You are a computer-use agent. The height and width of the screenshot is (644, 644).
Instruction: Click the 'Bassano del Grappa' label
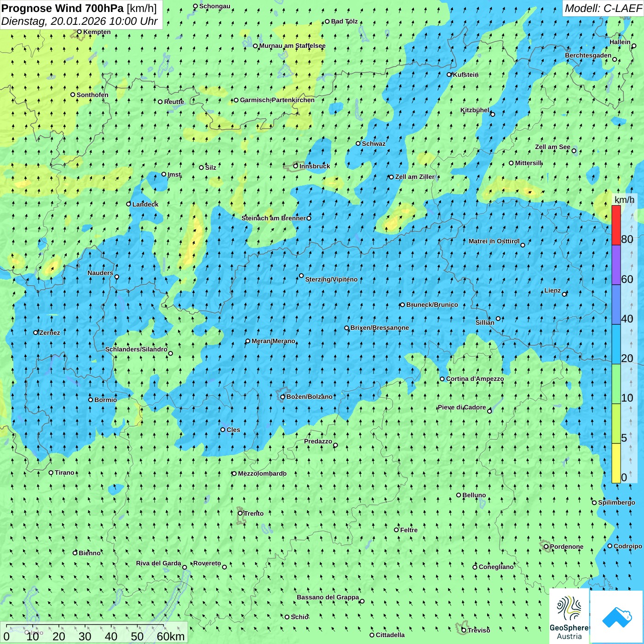point(328,597)
